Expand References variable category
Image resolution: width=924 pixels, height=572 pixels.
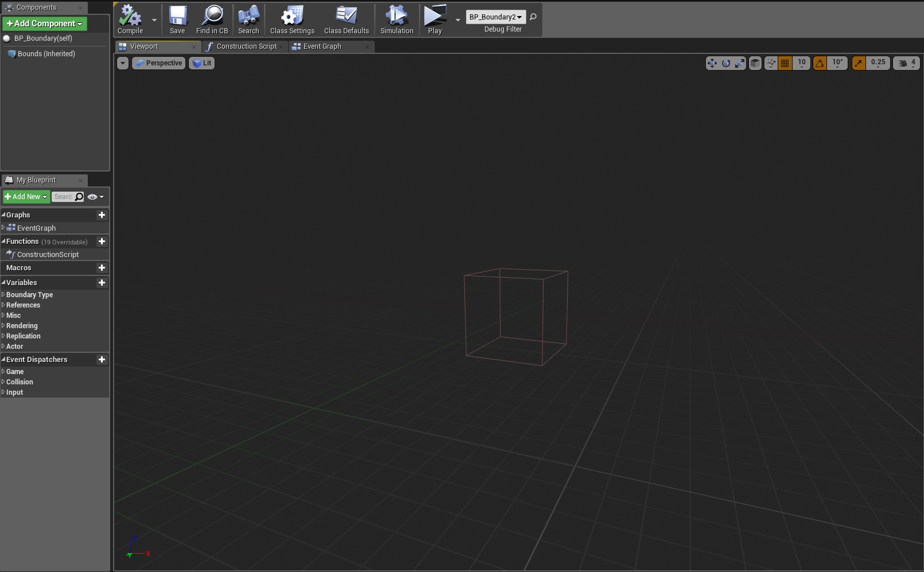pos(3,305)
